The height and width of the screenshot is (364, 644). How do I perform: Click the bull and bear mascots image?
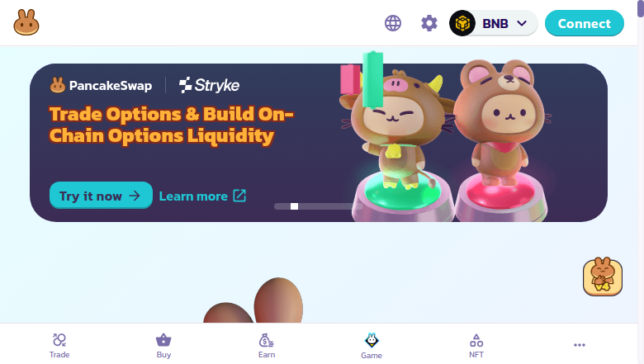[446, 138]
